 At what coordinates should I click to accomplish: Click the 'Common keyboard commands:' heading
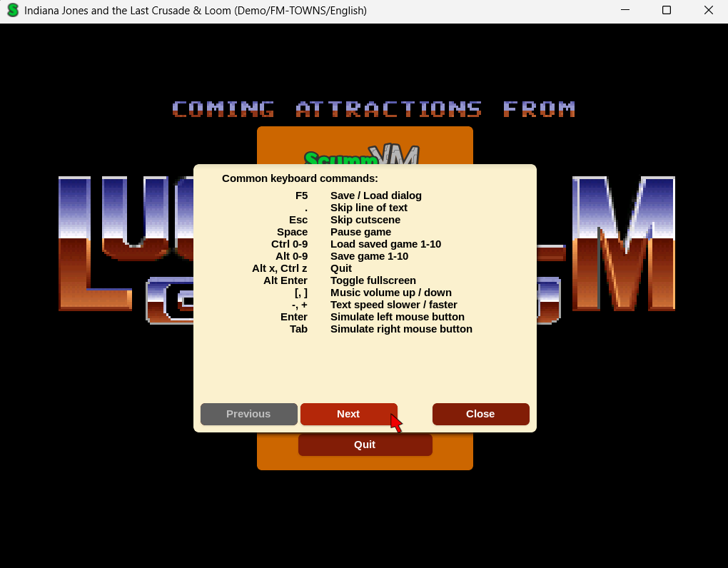(300, 178)
